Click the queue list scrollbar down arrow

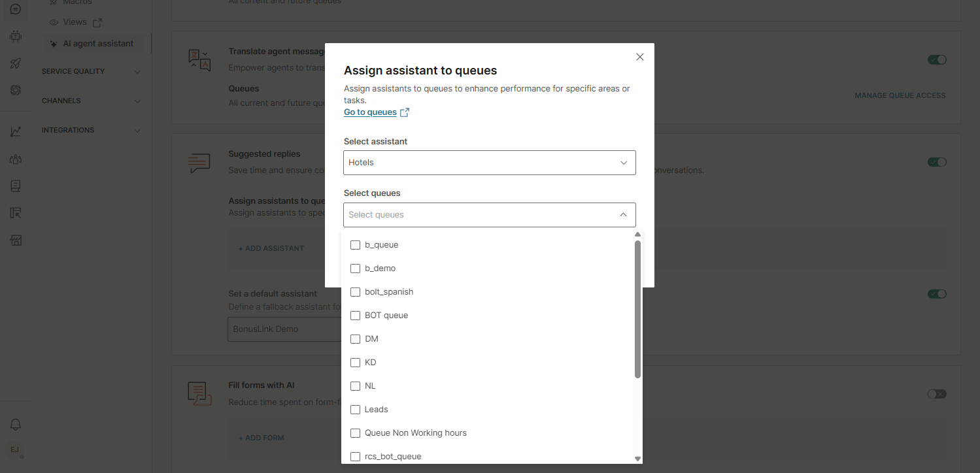[x=637, y=459]
